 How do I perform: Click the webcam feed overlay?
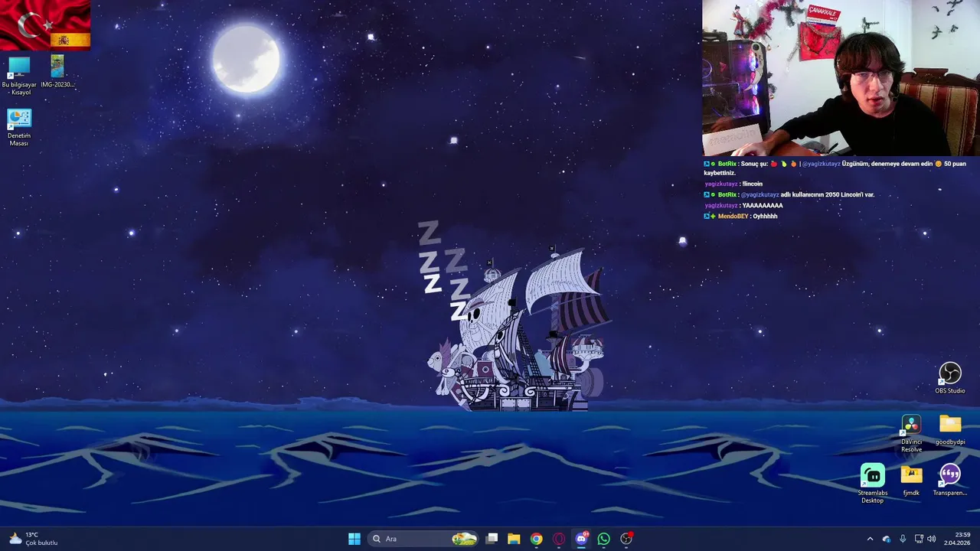841,78
